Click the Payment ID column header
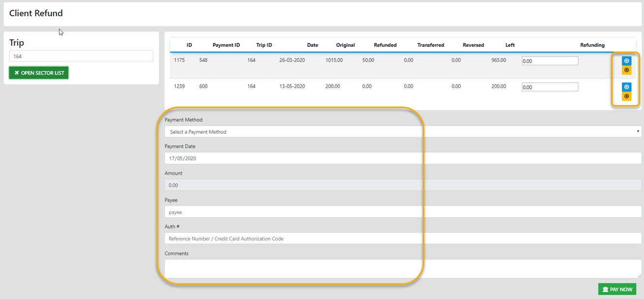The width and height of the screenshot is (644, 299). point(226,45)
